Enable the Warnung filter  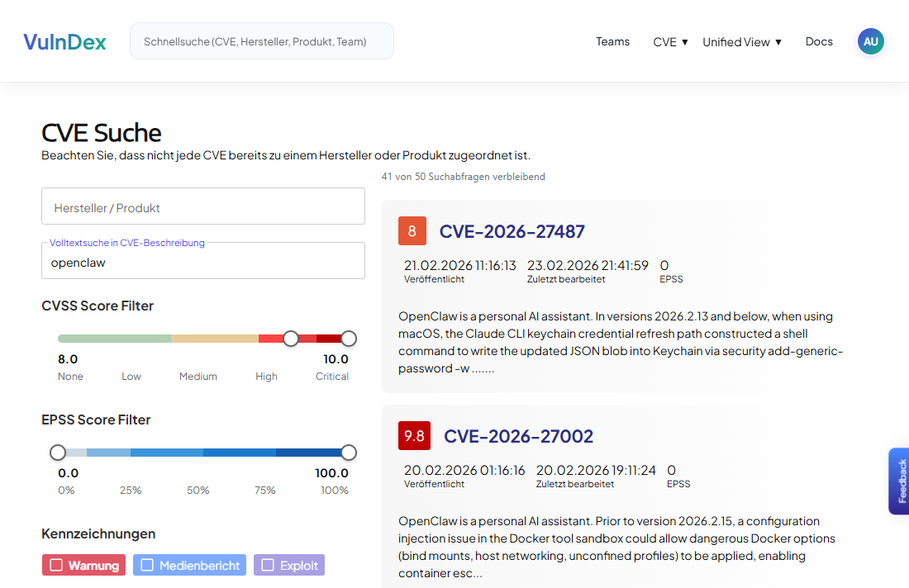83,565
